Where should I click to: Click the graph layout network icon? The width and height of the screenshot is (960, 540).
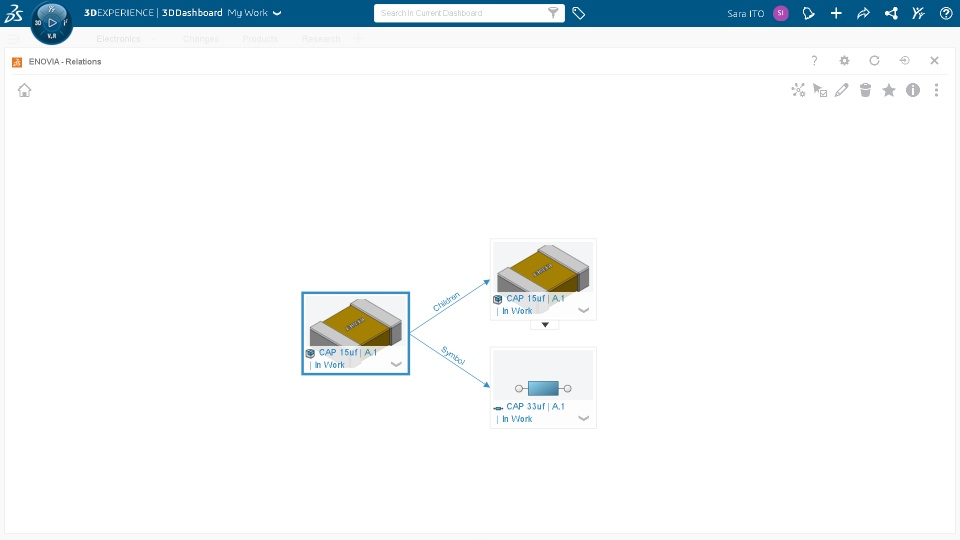(x=798, y=90)
